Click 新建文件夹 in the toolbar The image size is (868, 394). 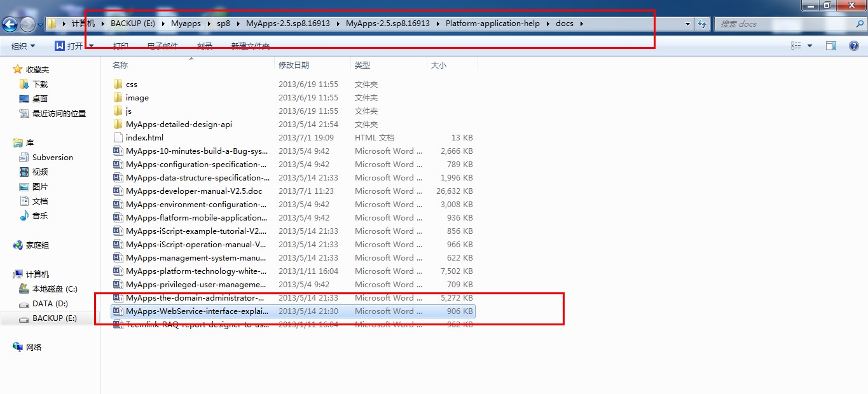coord(250,46)
